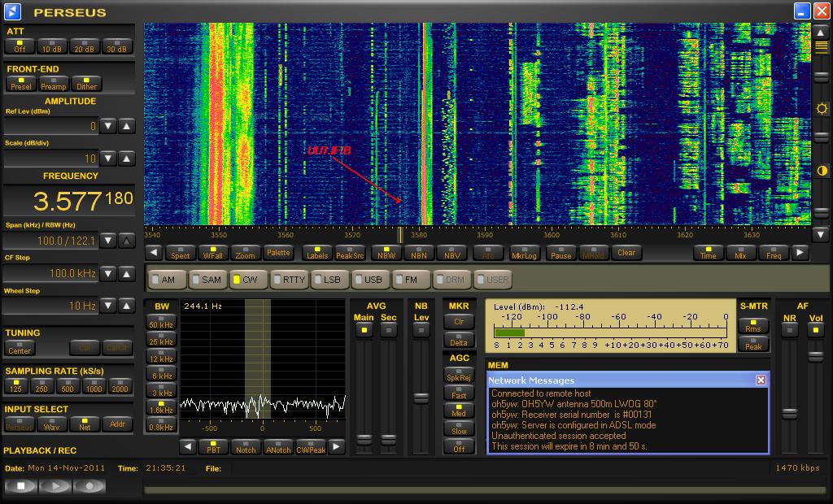Open the Palette selector
833x504 pixels.
278,253
